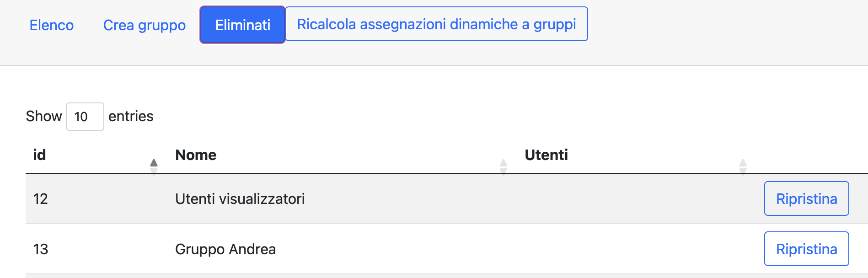Select the Eliminati tab
868x278 pixels.
point(242,24)
